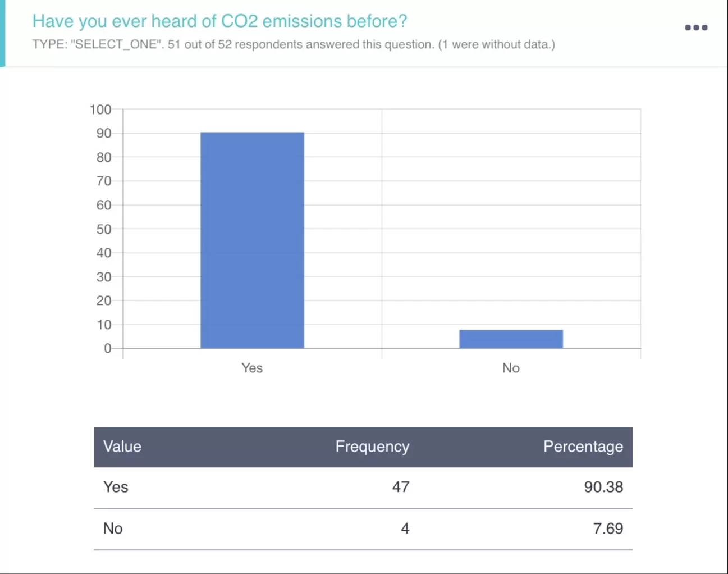Click the frequency value 4

(405, 529)
